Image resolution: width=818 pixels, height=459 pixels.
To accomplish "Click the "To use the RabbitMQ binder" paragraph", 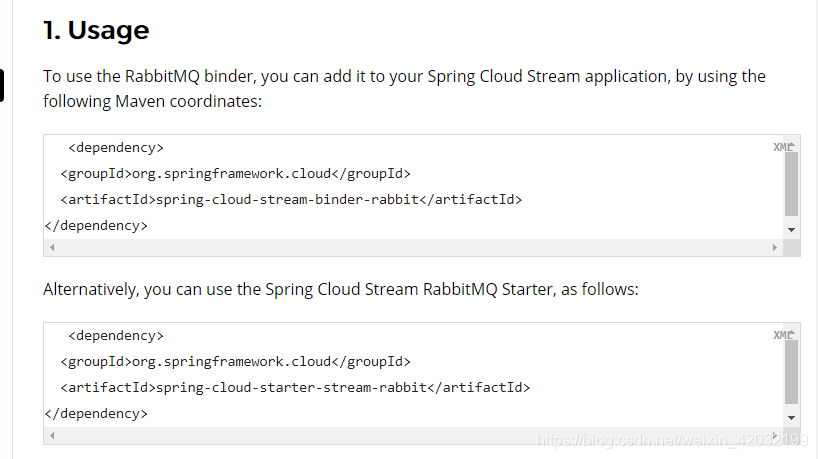I will [x=404, y=89].
